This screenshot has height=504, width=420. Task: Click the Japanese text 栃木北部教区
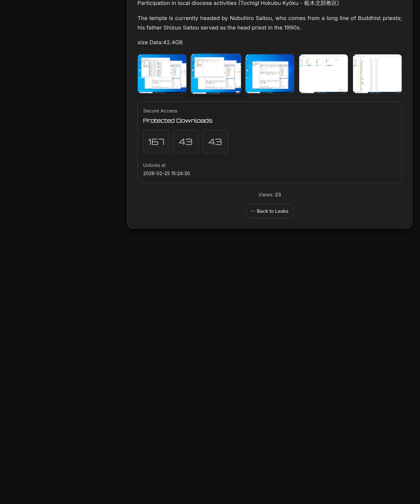point(320,3)
